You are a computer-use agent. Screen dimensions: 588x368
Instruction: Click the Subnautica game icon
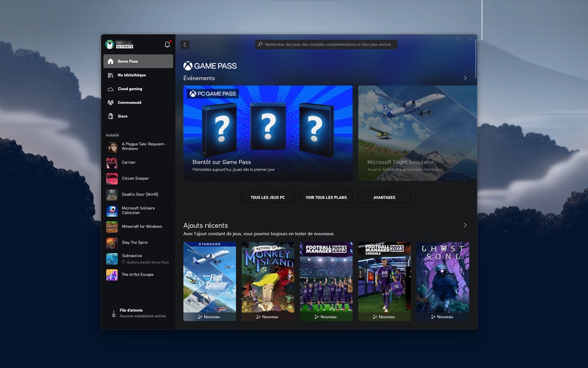click(112, 259)
